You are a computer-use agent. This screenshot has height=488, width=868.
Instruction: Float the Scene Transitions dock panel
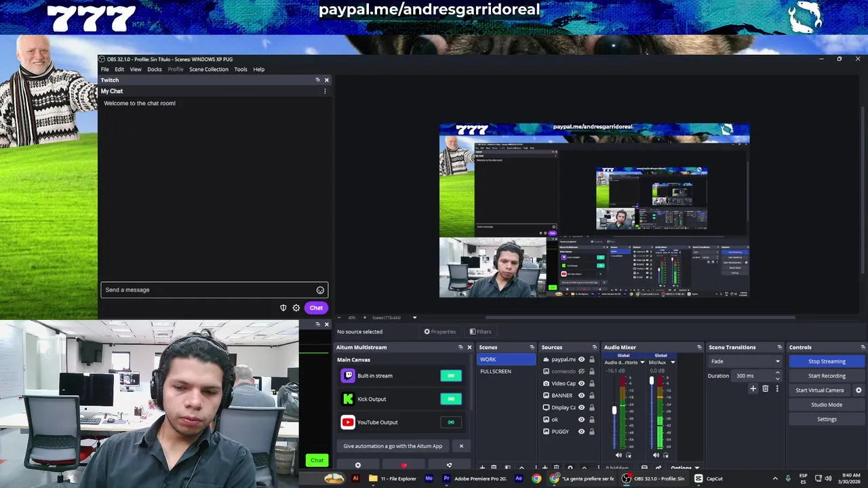pyautogui.click(x=779, y=347)
